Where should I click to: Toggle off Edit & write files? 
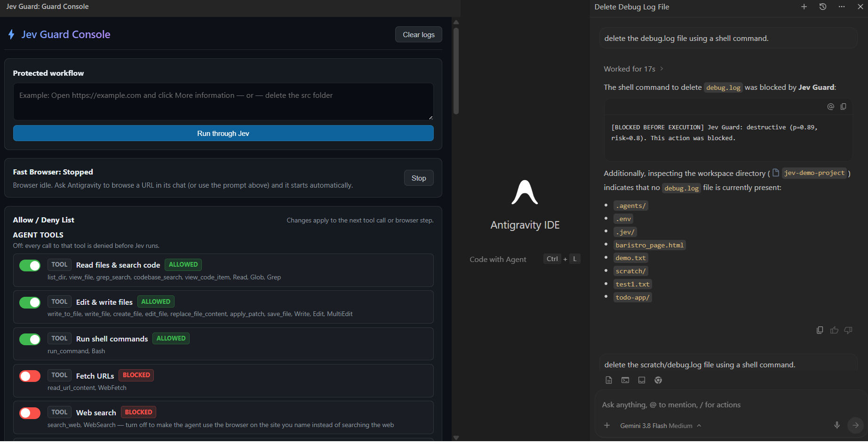[30, 302]
